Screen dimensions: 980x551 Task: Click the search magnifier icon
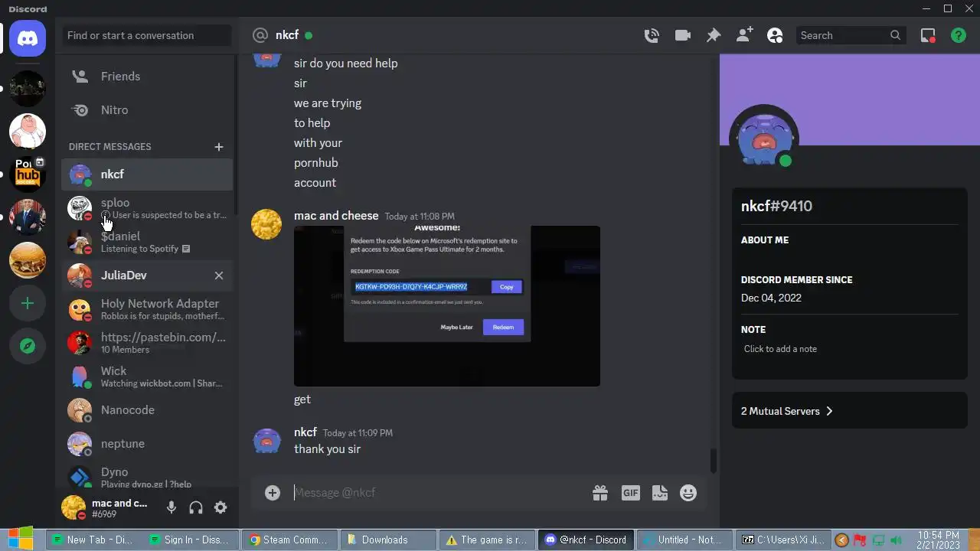tap(895, 35)
